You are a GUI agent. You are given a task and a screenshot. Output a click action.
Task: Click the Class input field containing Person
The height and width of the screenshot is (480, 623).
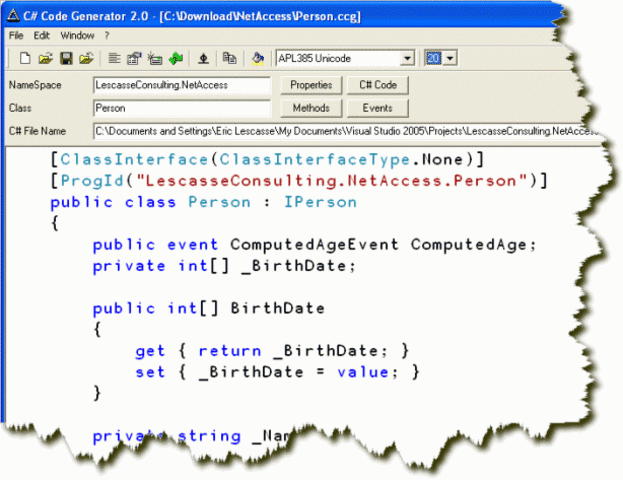coord(182,108)
